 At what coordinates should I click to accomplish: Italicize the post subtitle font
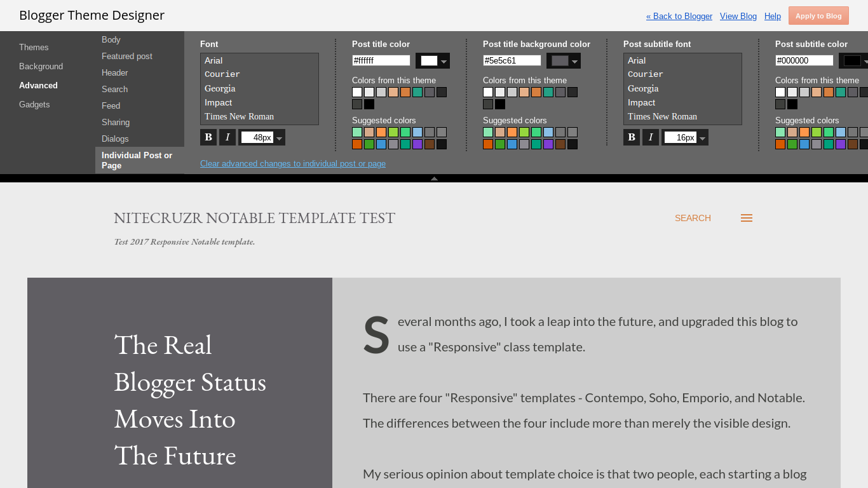650,137
